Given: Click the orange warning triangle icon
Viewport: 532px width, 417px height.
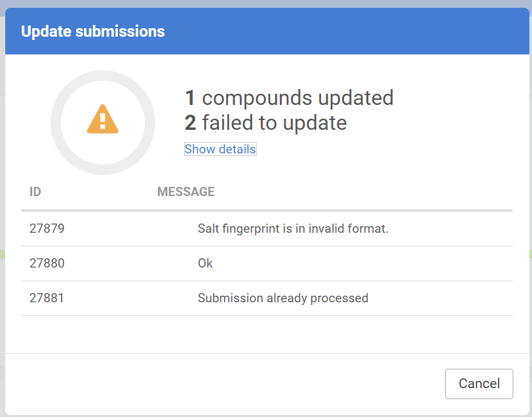Looking at the screenshot, I should tap(102, 119).
